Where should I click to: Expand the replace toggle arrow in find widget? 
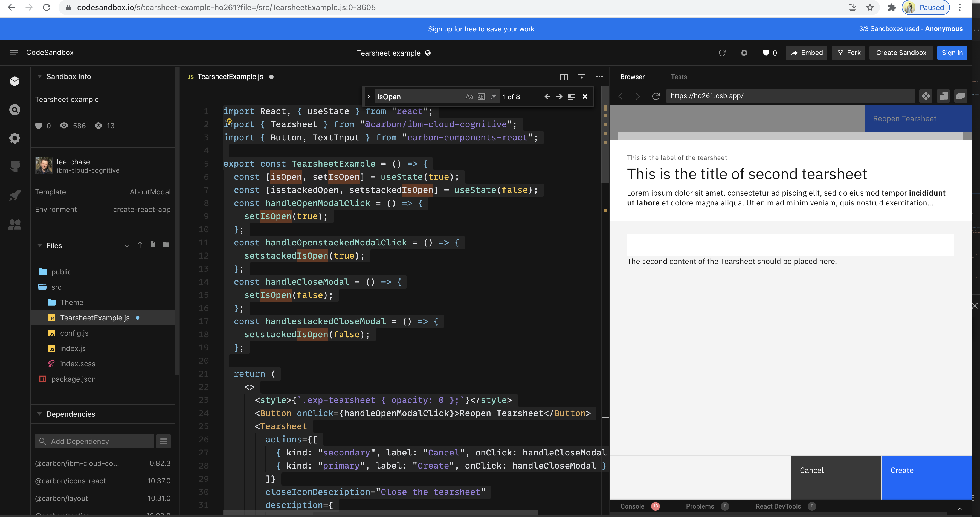[x=369, y=97]
